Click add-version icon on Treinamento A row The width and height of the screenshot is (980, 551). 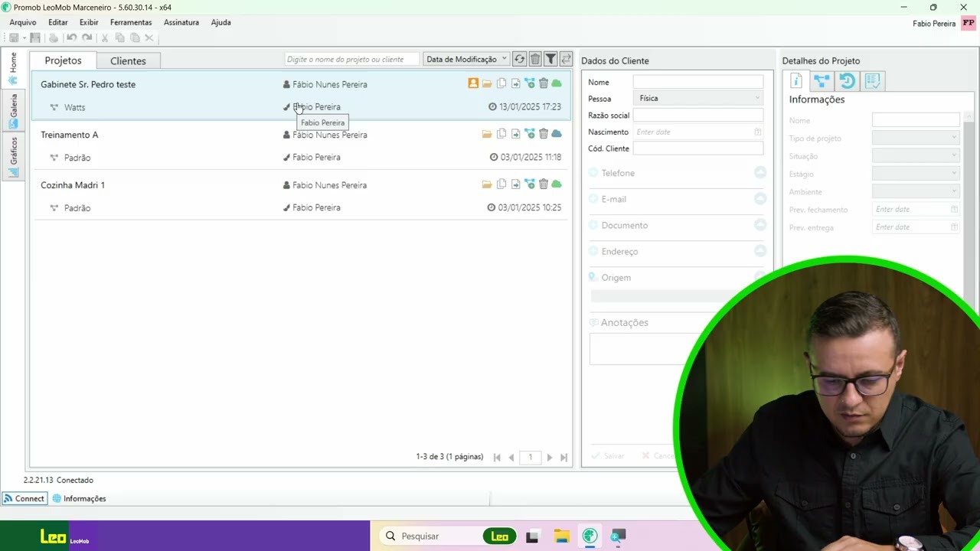[529, 134]
